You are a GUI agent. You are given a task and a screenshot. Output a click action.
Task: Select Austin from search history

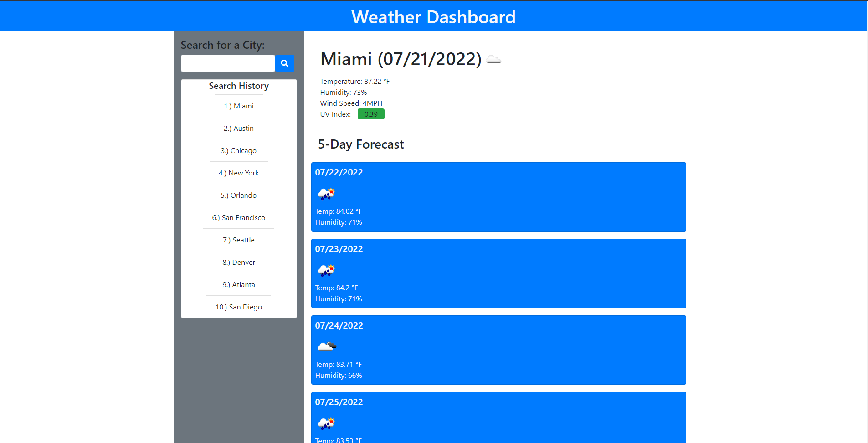click(239, 128)
